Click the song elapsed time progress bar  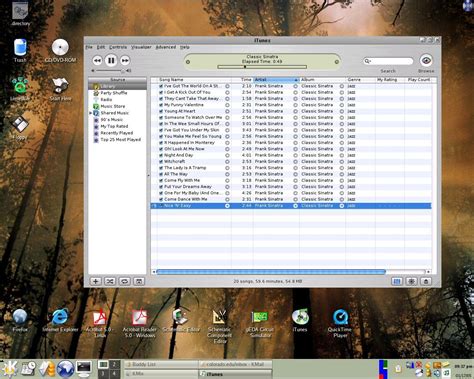click(262, 67)
